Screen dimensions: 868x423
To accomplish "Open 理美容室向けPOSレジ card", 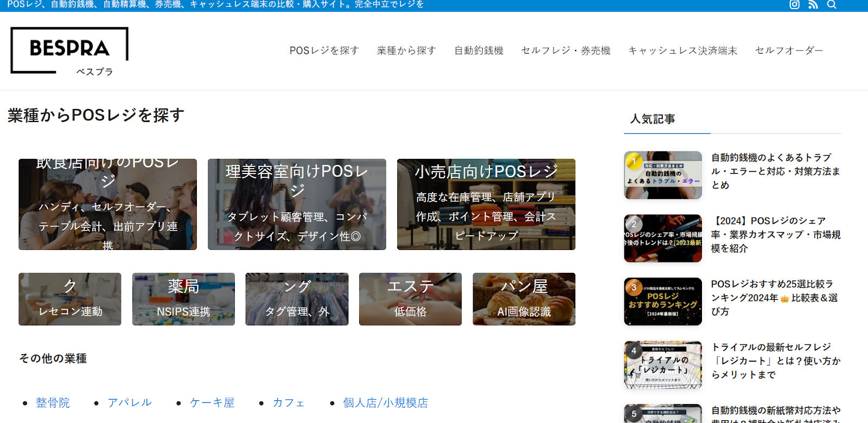I will point(297,204).
